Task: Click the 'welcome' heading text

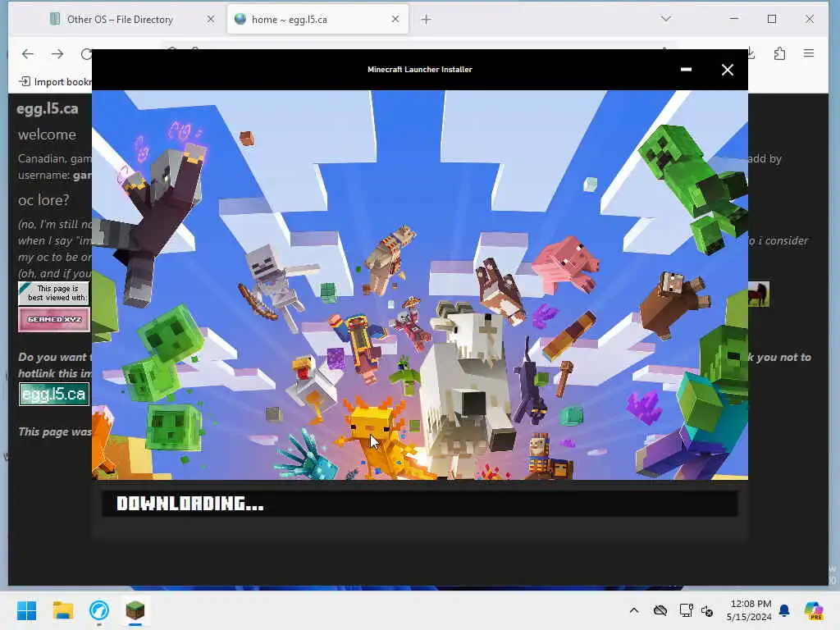Action: (47, 135)
